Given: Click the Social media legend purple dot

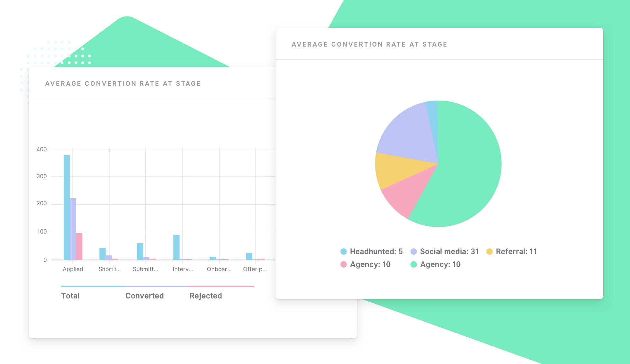Looking at the screenshot, I should click(414, 252).
